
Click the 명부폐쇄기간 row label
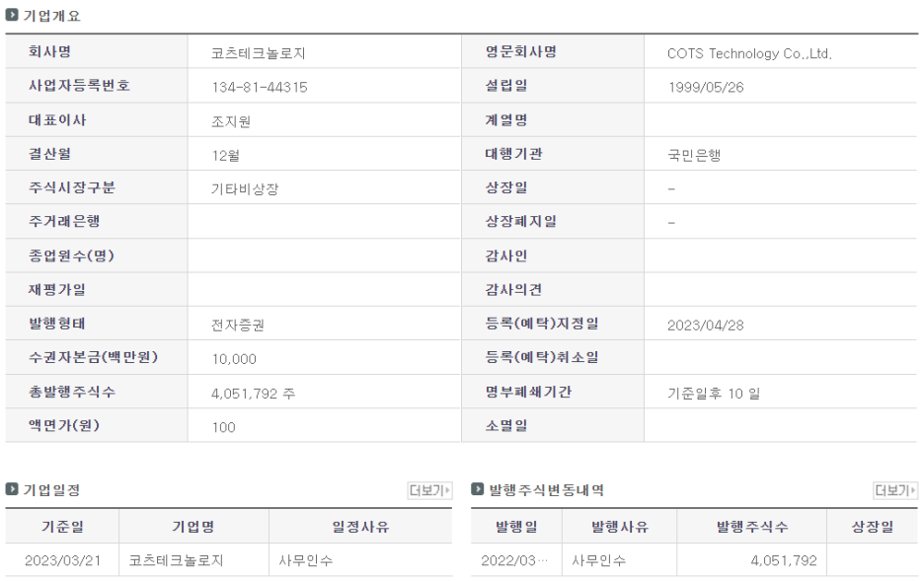[528, 392]
